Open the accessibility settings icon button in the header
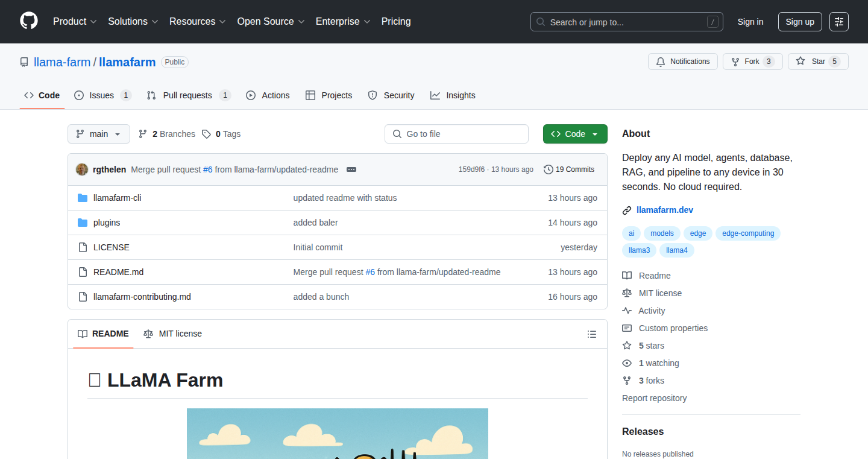This screenshot has height=459, width=868. coord(838,22)
